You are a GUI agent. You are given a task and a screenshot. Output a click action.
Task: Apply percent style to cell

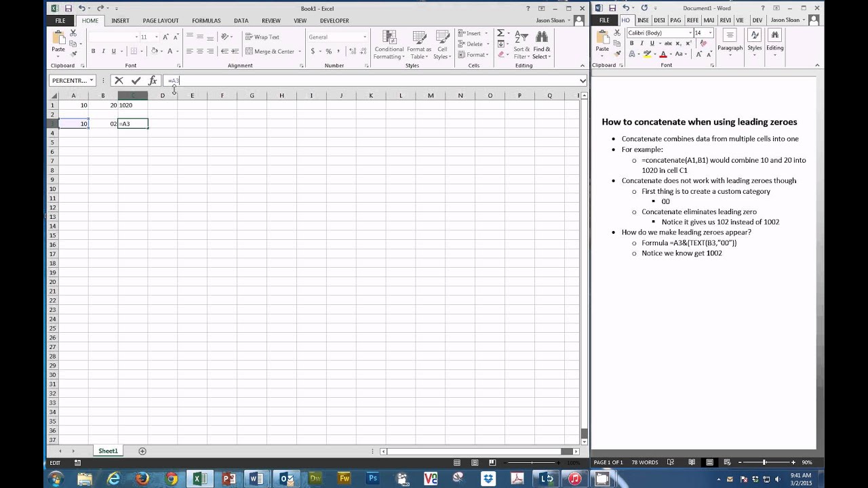click(x=329, y=52)
